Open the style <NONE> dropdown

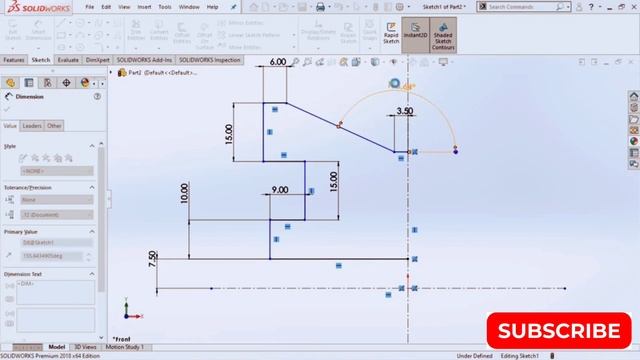click(57, 171)
